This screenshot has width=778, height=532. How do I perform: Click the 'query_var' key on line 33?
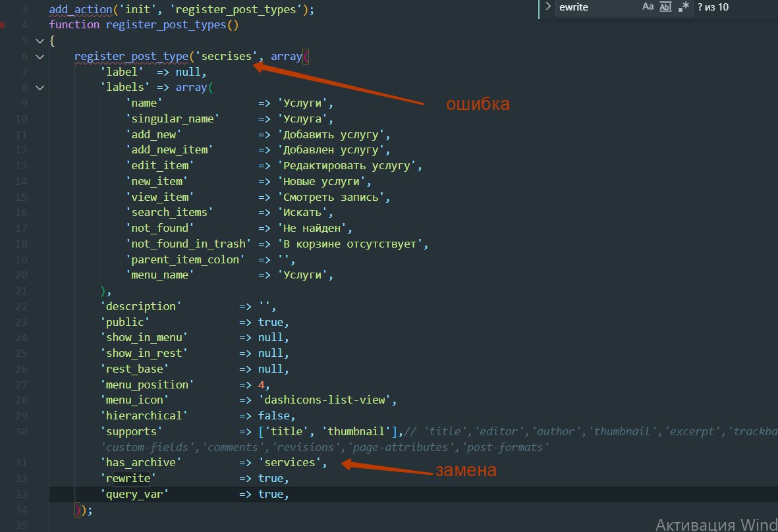(134, 494)
